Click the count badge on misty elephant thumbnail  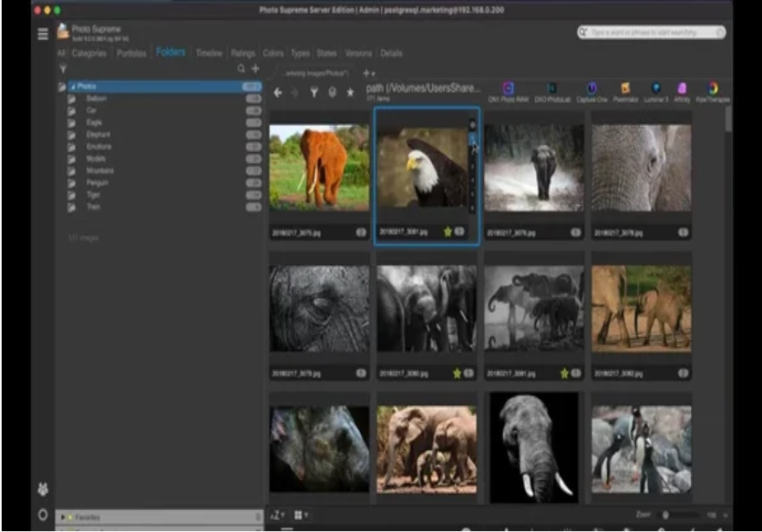point(575,232)
